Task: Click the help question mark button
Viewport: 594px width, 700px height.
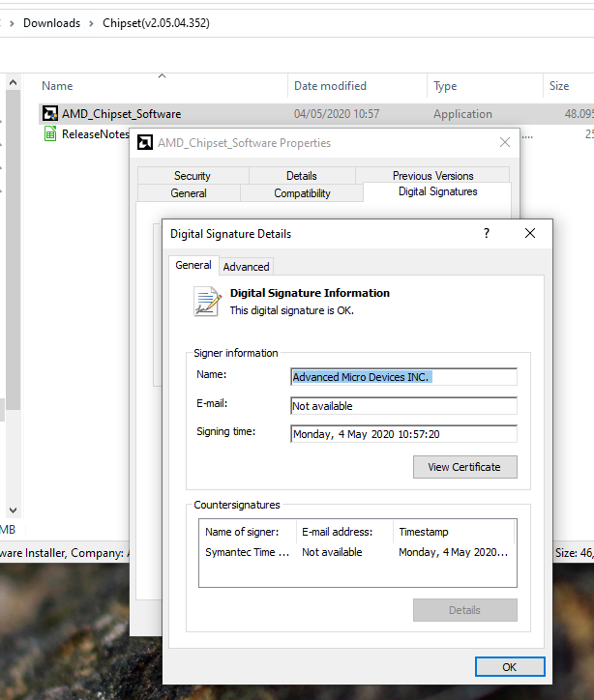Action: click(487, 233)
